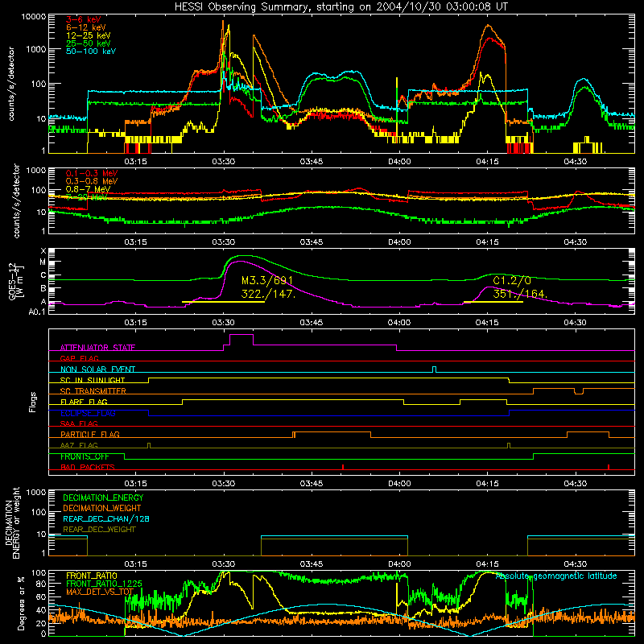Select the cyan 50-100 keV legend label

[91, 52]
